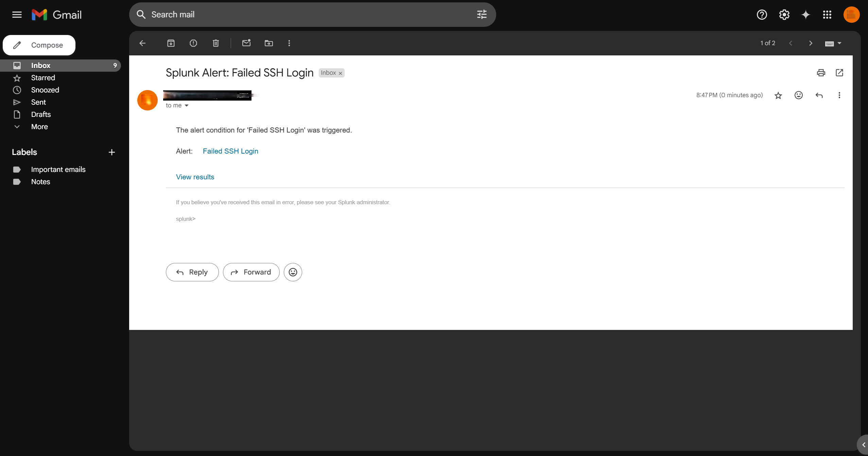Expand More in the left sidebar
This screenshot has width=868, height=456.
click(39, 127)
